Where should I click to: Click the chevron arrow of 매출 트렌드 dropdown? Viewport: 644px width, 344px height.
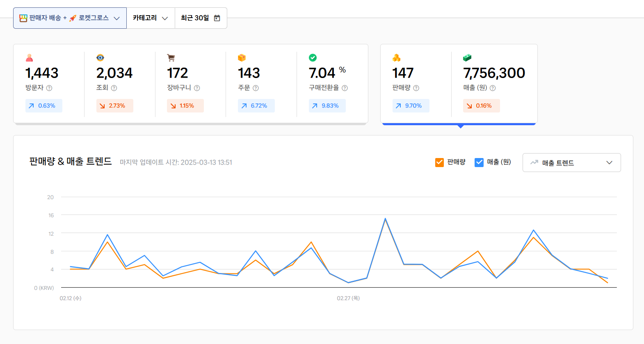pos(609,163)
